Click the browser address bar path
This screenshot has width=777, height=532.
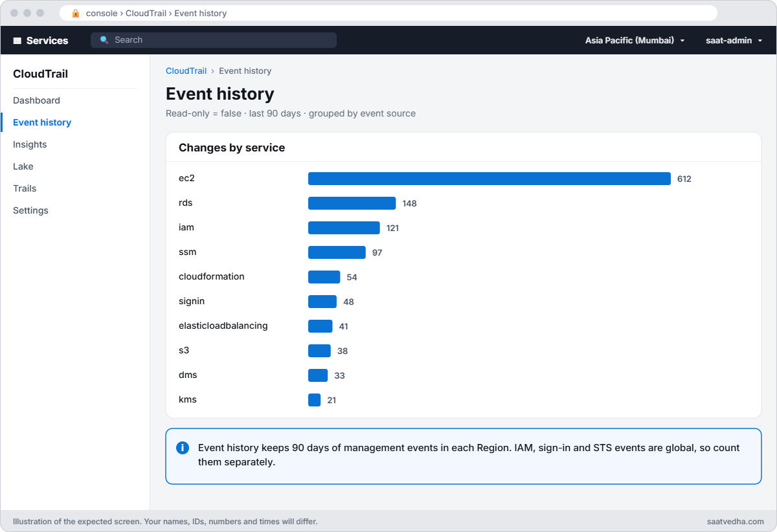[156, 13]
